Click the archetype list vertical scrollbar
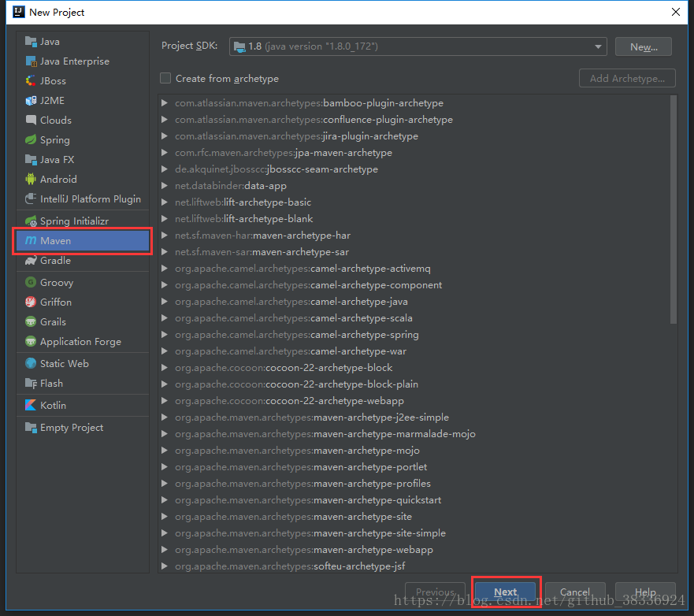694x616 pixels. 674,210
